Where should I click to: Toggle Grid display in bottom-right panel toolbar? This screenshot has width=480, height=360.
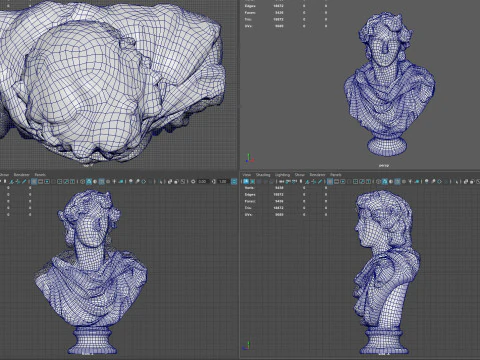click(x=330, y=182)
